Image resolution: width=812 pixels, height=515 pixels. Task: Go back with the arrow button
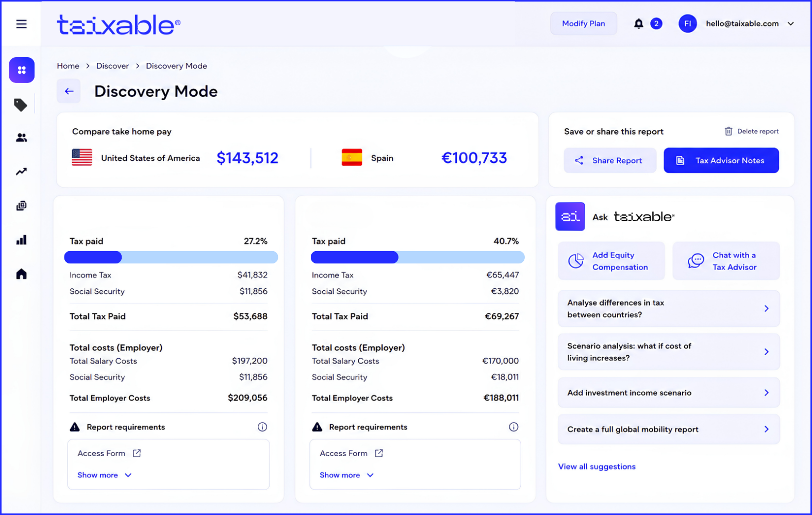click(x=69, y=91)
